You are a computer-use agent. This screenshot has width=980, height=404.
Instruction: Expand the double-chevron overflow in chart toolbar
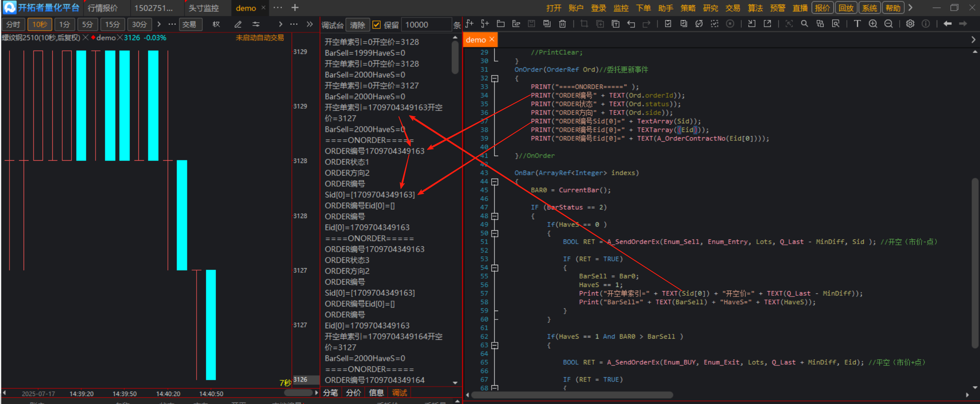point(310,24)
